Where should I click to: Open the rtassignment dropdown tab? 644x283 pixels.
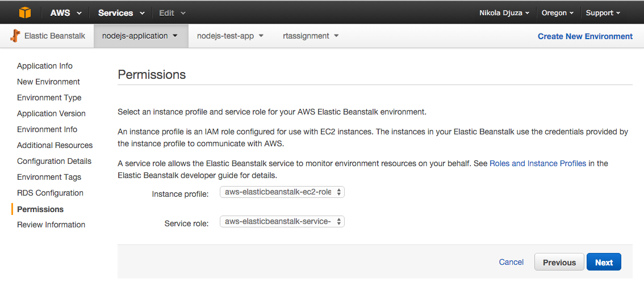[311, 36]
